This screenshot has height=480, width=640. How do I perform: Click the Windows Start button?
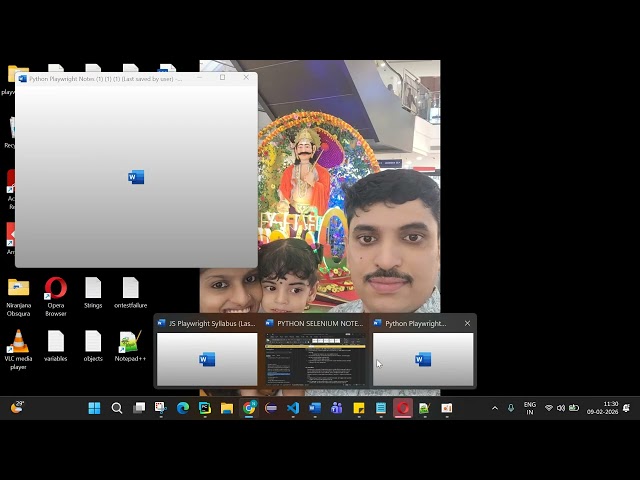(94, 408)
